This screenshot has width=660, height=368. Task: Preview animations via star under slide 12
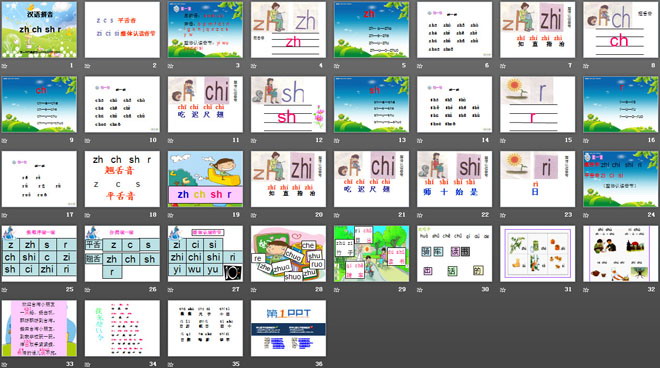point(254,140)
